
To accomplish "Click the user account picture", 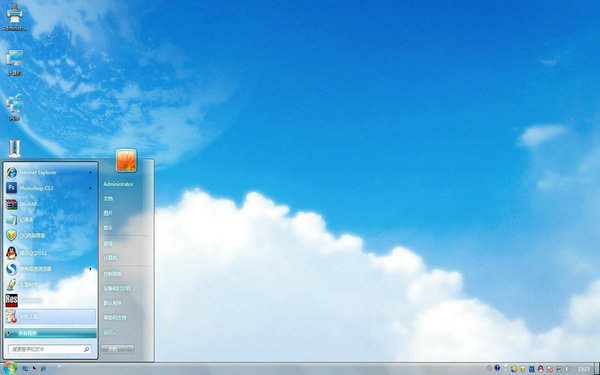I will point(126,160).
